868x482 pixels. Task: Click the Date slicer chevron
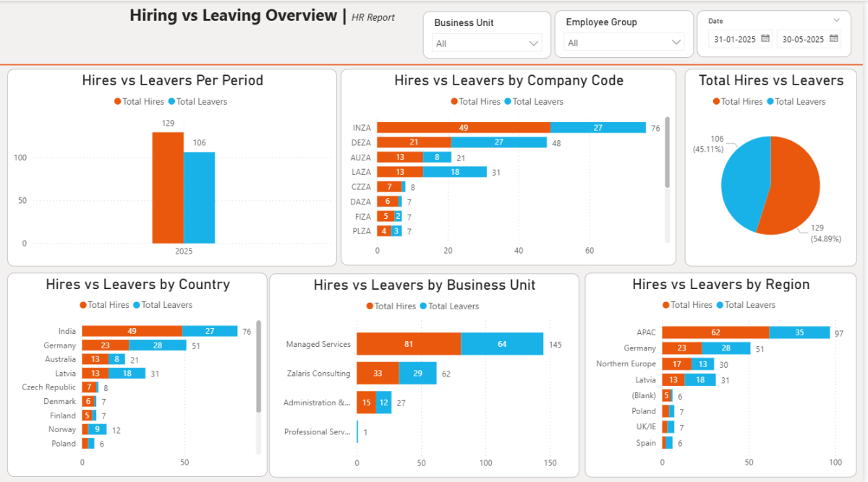click(837, 21)
